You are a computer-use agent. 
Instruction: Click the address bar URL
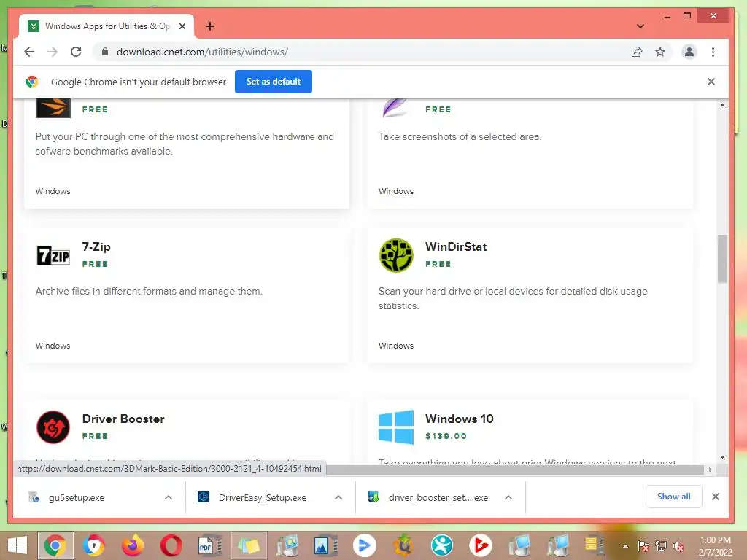point(202,52)
